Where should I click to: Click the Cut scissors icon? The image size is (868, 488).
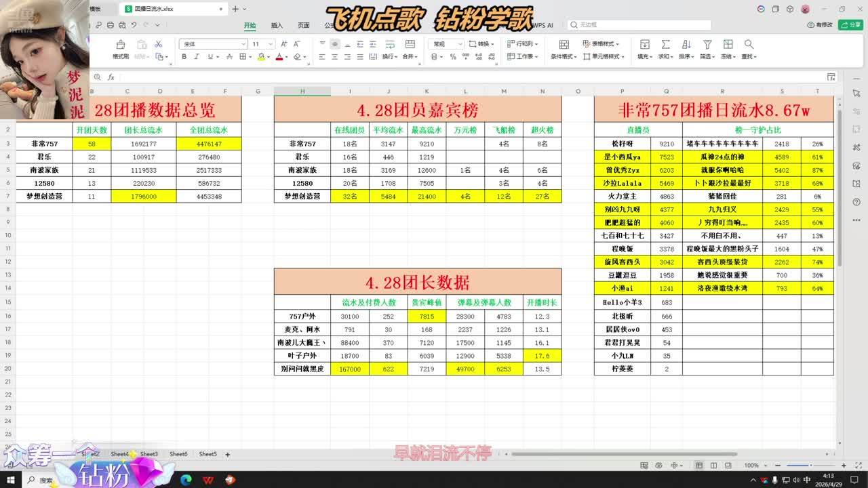pyautogui.click(x=158, y=44)
